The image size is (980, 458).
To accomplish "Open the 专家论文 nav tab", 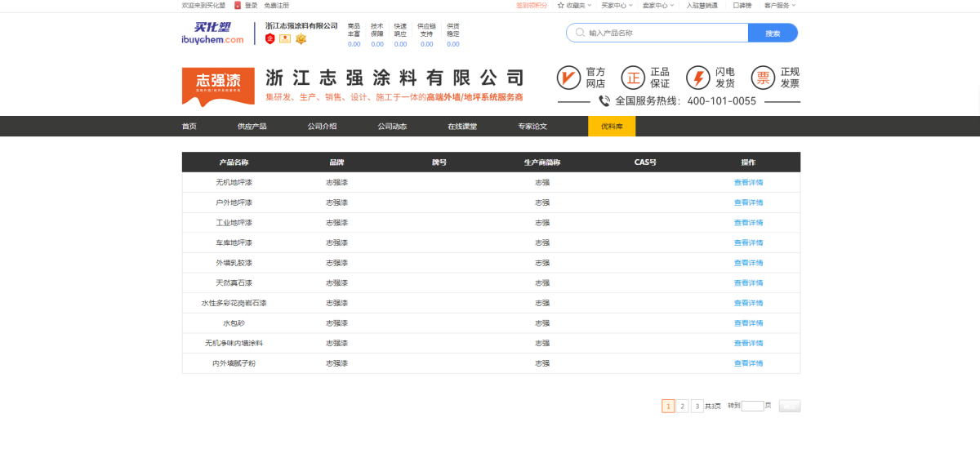I will [x=532, y=127].
